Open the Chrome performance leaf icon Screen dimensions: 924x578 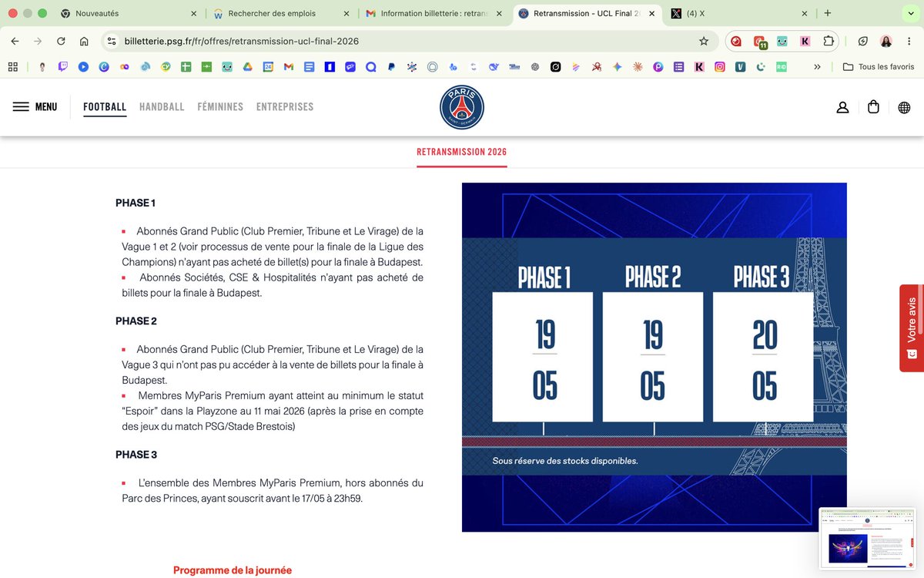click(863, 41)
